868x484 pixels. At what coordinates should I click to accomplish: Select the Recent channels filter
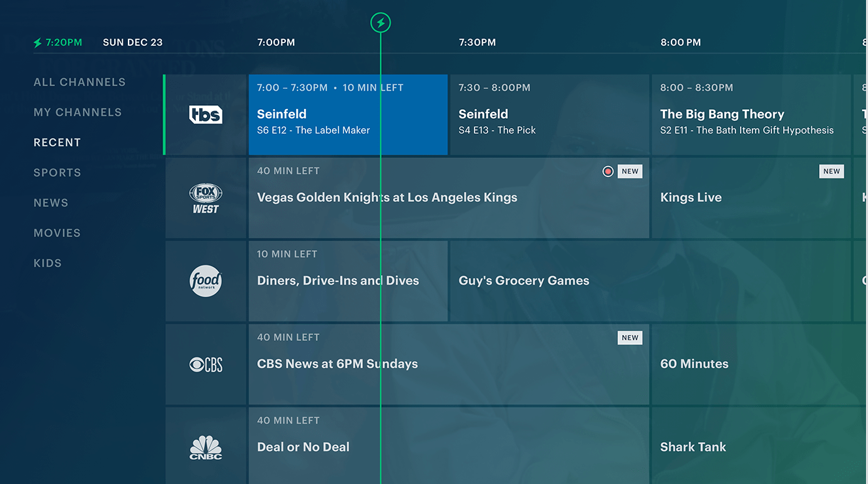(57, 142)
